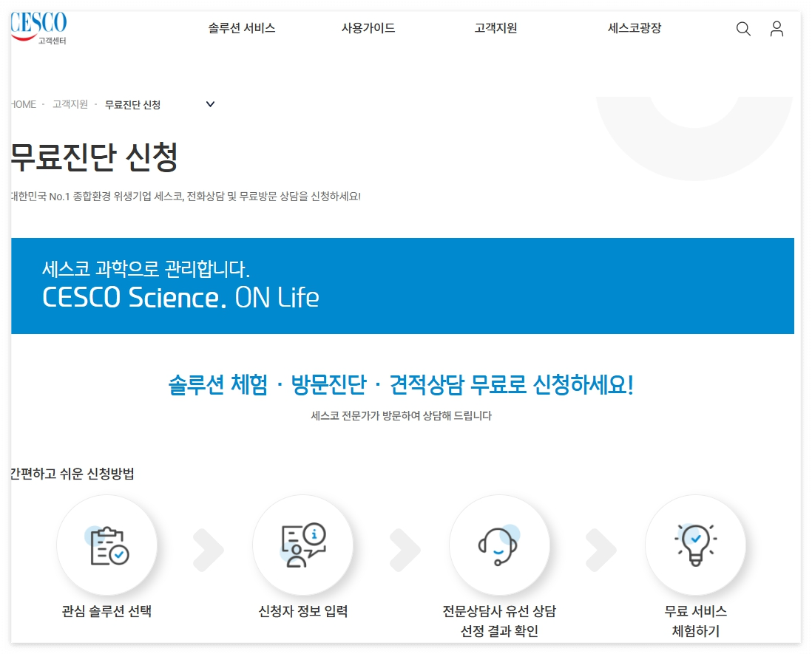Screen dimensions: 812x654
Task: Click the 간편하고 쉬운 신청방법 heading
Action: click(x=72, y=474)
